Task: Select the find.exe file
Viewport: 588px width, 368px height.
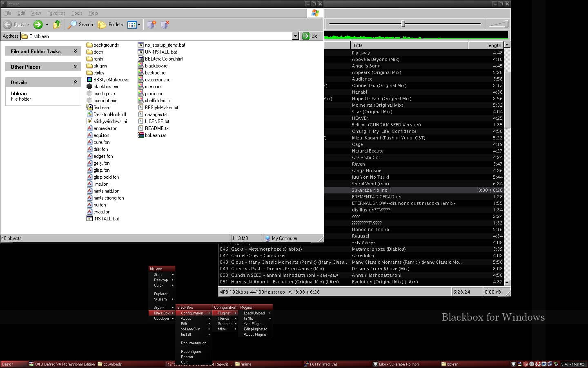Action: click(x=98, y=108)
